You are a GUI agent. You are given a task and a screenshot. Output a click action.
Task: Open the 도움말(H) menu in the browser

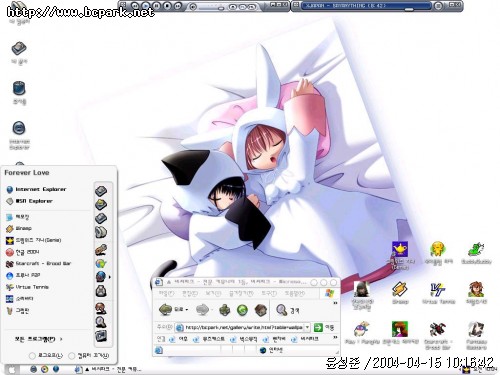click(294, 293)
